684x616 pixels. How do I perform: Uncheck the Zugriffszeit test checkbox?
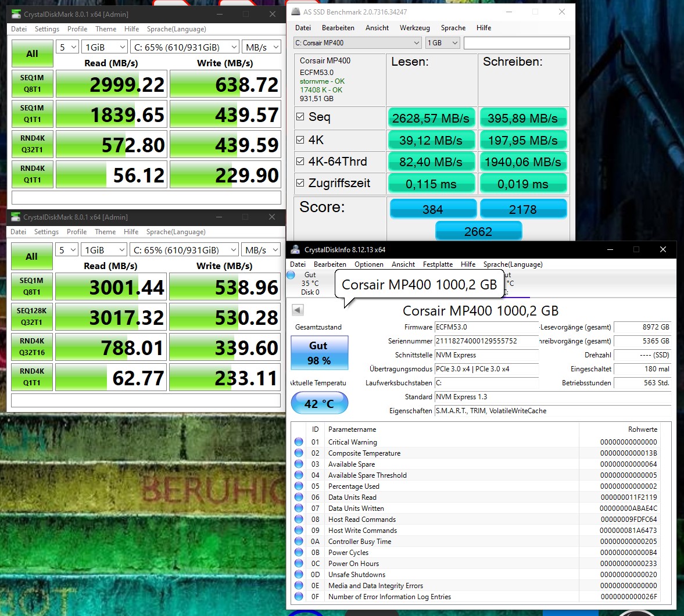300,183
